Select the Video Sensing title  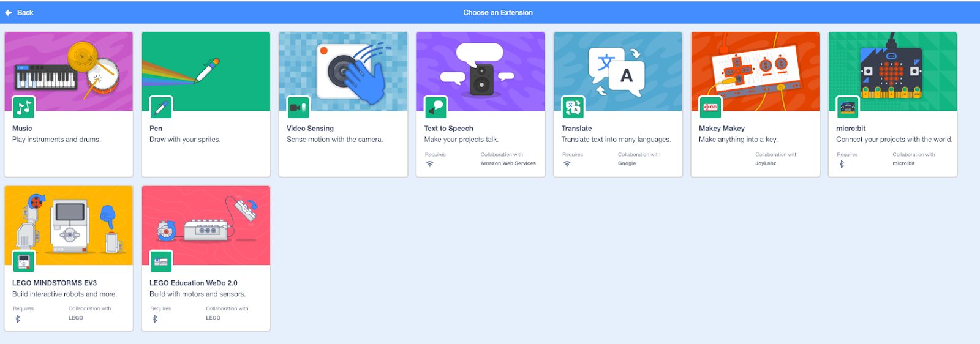pos(310,129)
